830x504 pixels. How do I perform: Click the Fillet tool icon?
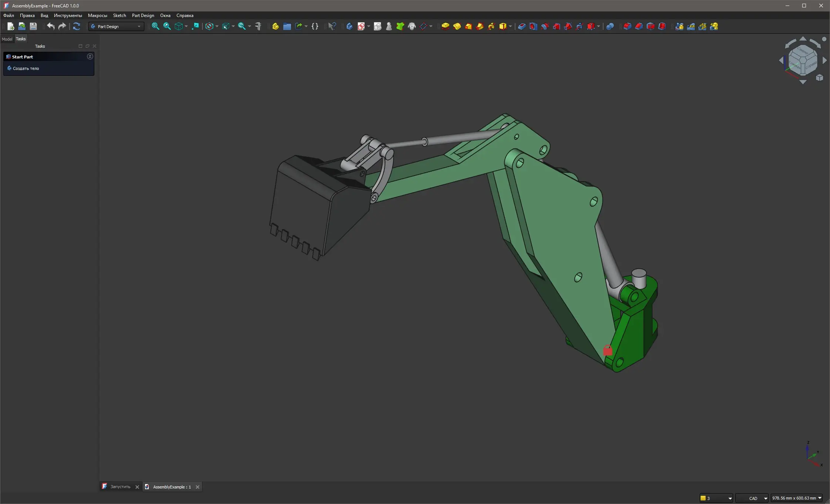[627, 26]
